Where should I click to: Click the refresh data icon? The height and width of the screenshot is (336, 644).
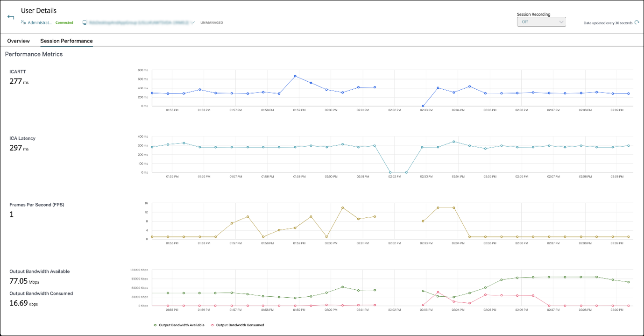[x=637, y=22]
